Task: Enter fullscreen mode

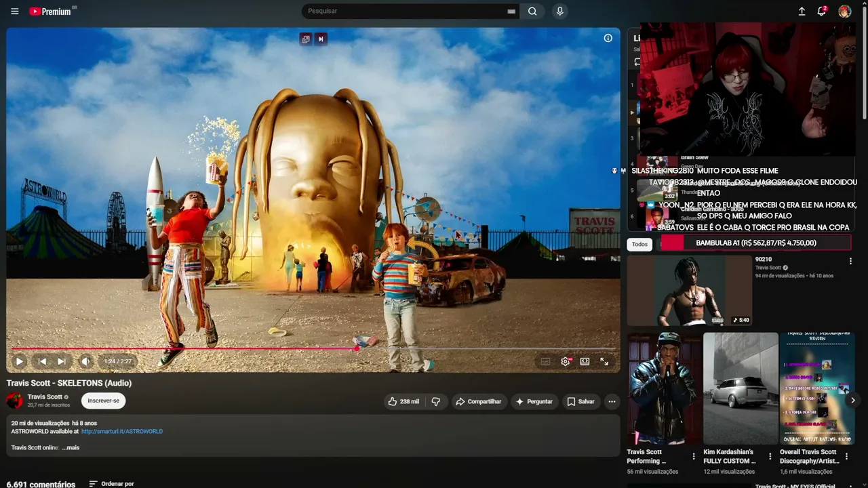Action: pos(604,362)
